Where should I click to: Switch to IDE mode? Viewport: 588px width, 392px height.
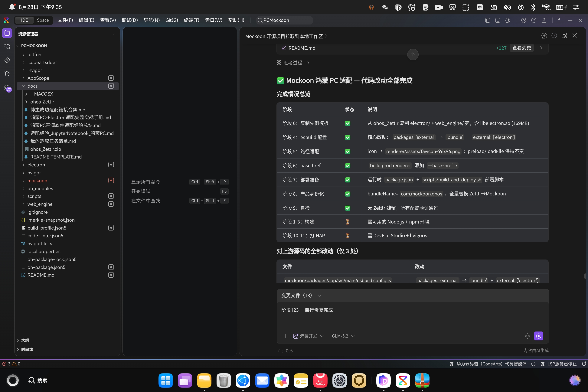point(24,20)
